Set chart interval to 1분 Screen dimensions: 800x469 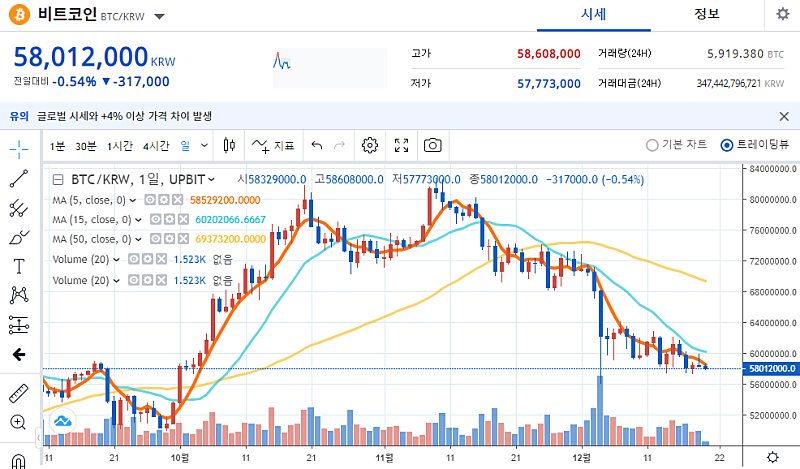pyautogui.click(x=57, y=146)
